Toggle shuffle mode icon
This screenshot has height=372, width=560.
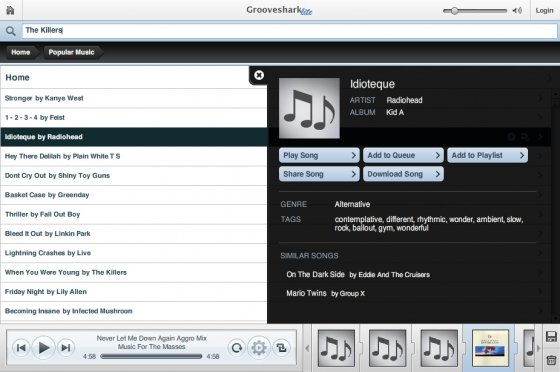281,347
